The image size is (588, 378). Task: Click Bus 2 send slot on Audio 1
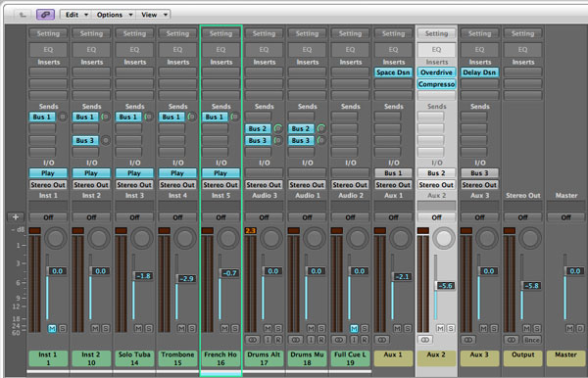click(x=301, y=128)
